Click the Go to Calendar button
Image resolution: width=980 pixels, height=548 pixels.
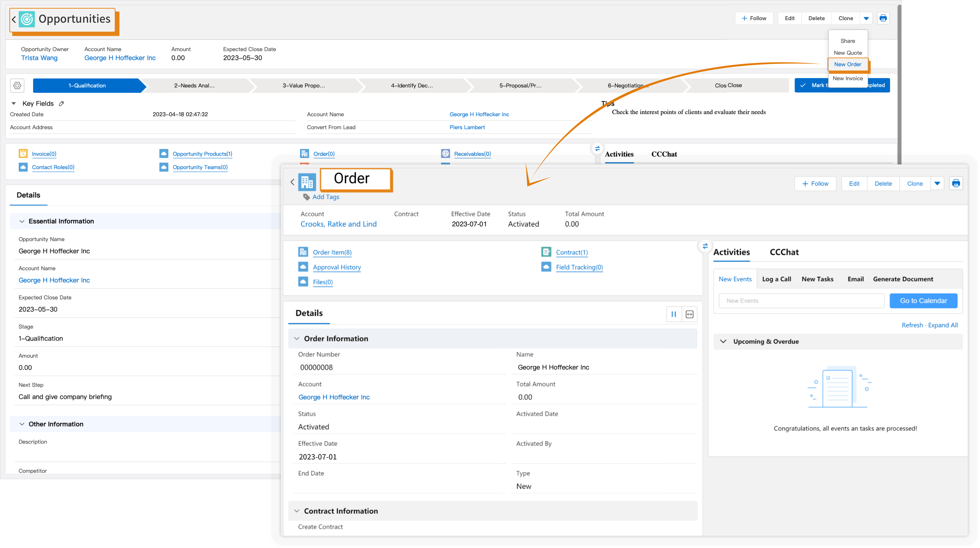(923, 301)
